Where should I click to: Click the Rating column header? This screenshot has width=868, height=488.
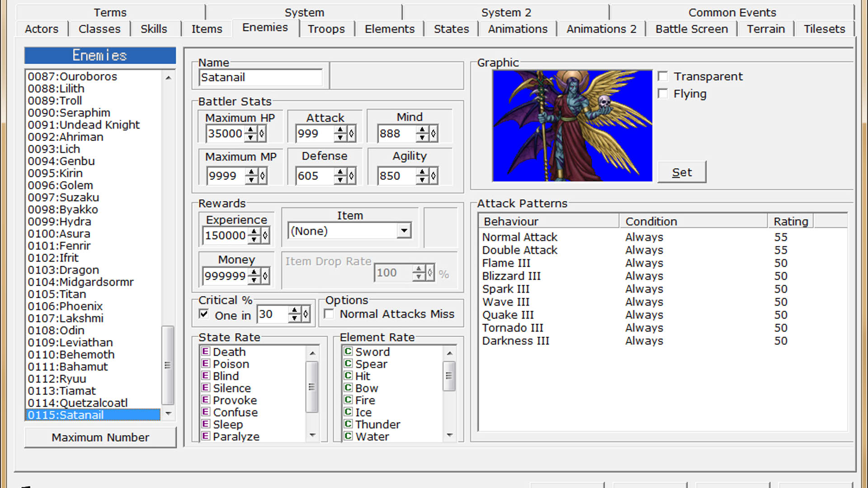pyautogui.click(x=790, y=221)
